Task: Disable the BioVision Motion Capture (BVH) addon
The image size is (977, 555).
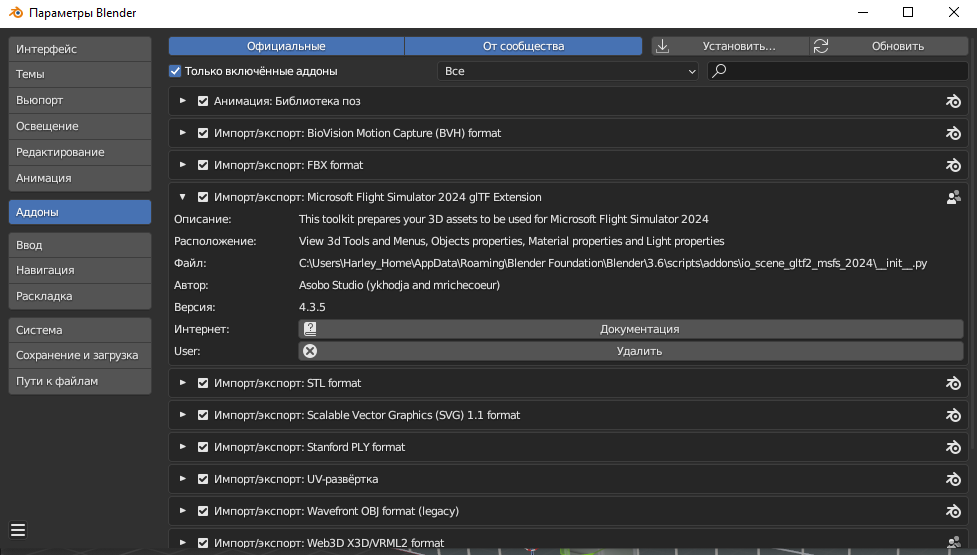Action: pyautogui.click(x=203, y=133)
